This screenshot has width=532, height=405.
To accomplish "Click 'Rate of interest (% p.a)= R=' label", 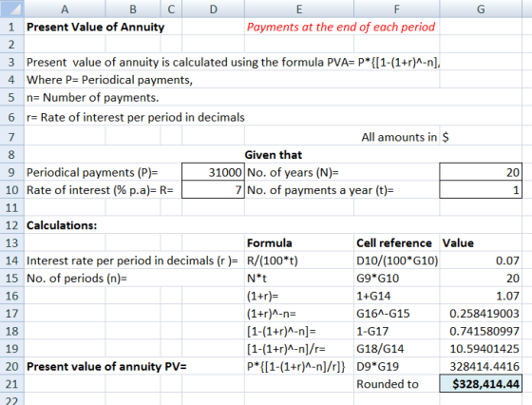I will (x=100, y=190).
